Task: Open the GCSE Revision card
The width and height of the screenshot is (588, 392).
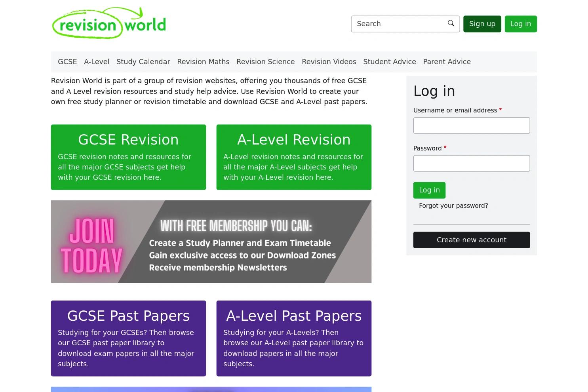Action: coord(128,157)
